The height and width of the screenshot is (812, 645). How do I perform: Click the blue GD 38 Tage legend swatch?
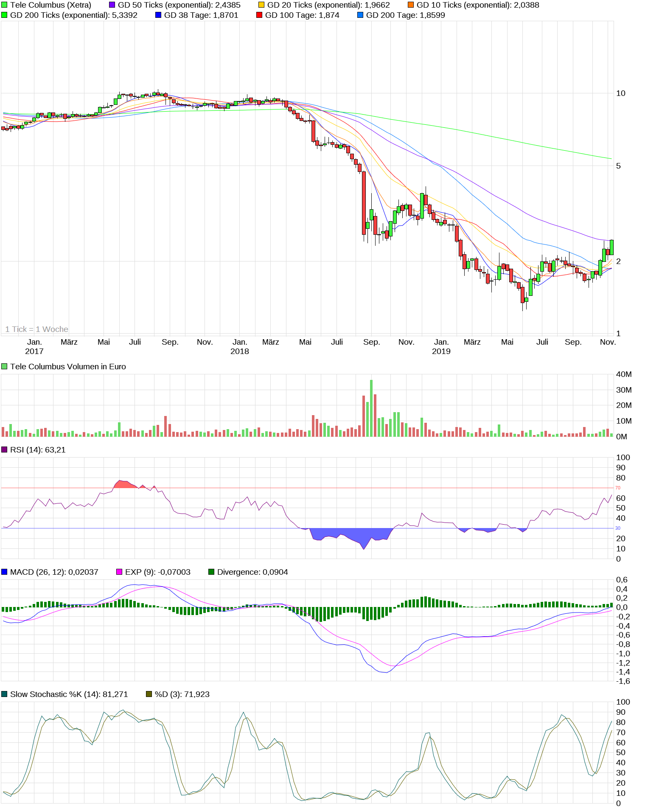click(x=158, y=15)
